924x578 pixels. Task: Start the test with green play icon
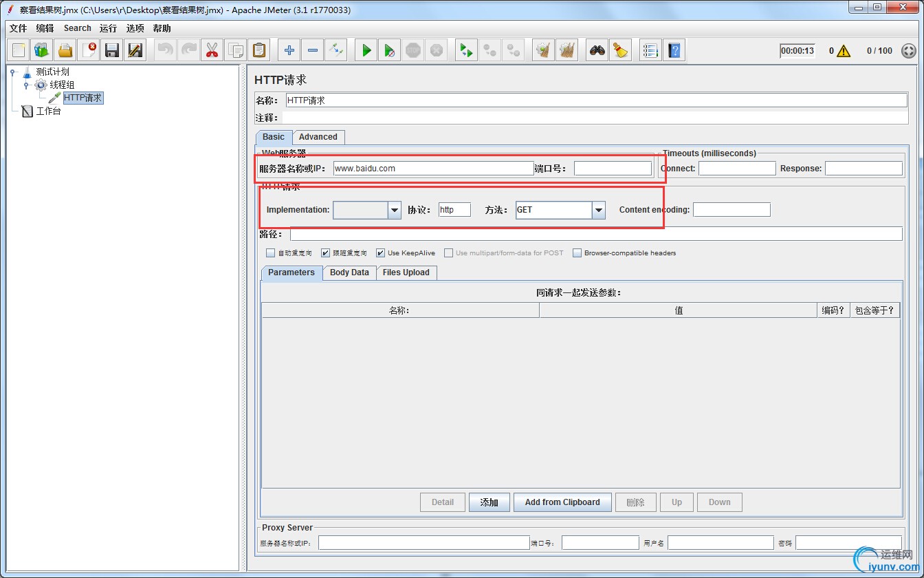(x=366, y=50)
